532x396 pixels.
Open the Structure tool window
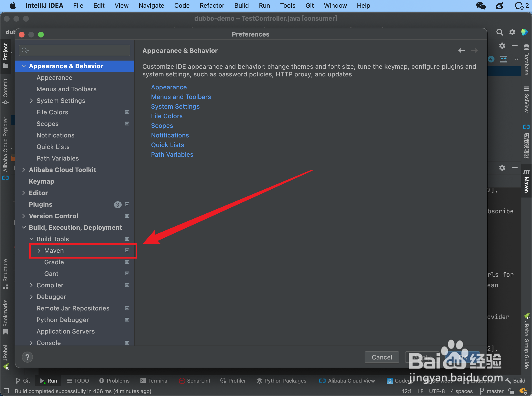point(5,274)
